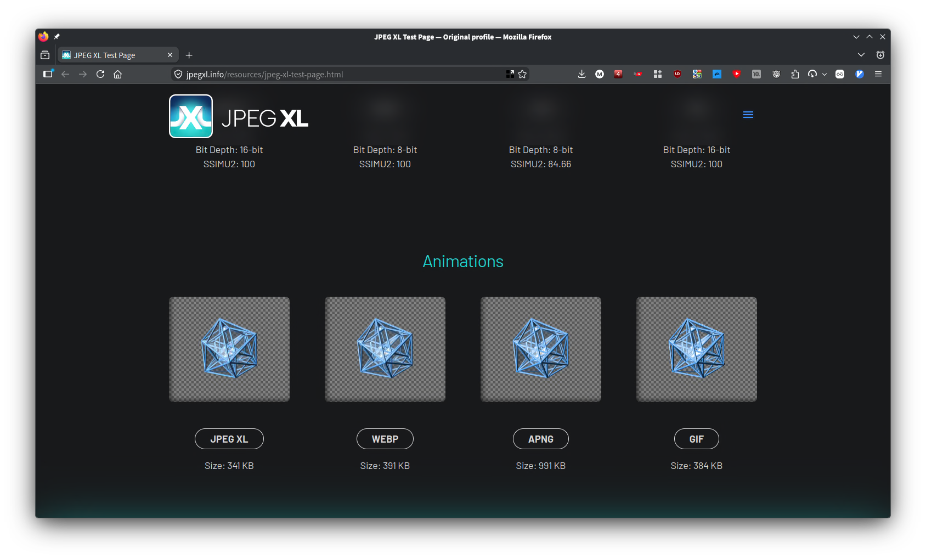The image size is (926, 560).
Task: Close the JPEG XL Test Page tab
Action: coord(170,55)
